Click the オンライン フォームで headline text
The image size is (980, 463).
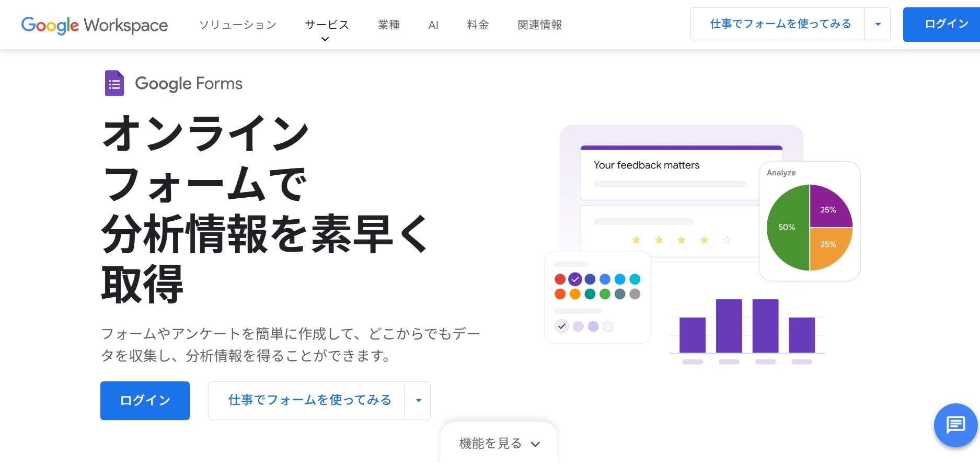206,159
